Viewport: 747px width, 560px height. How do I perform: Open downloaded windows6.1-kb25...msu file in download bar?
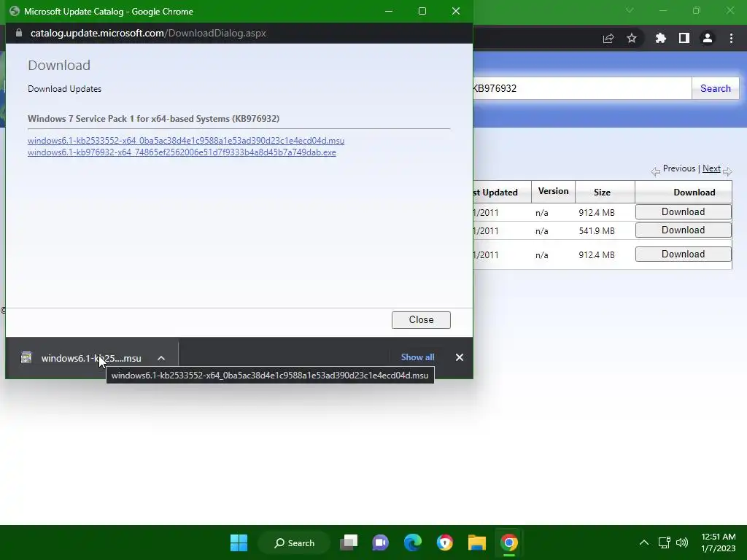[91, 358]
